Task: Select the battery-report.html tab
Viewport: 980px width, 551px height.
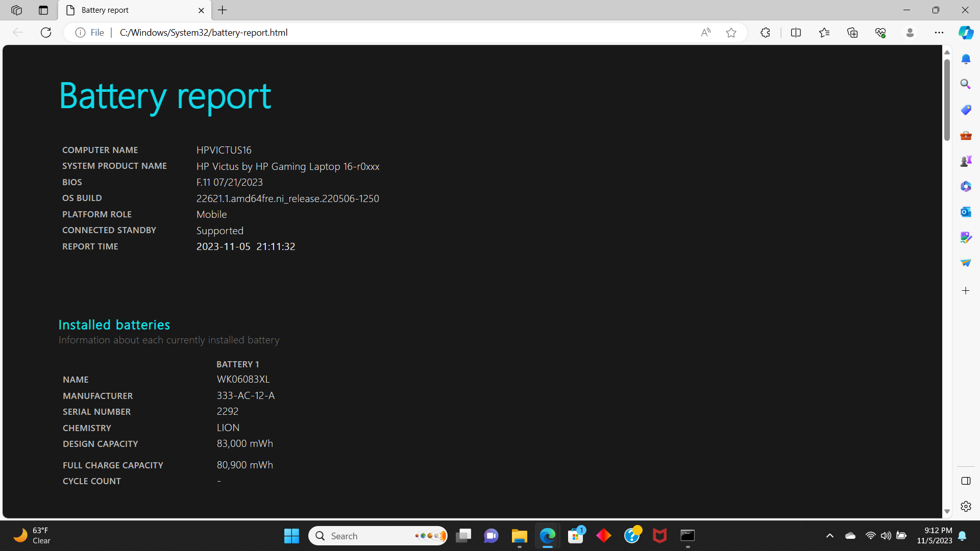Action: pos(135,9)
